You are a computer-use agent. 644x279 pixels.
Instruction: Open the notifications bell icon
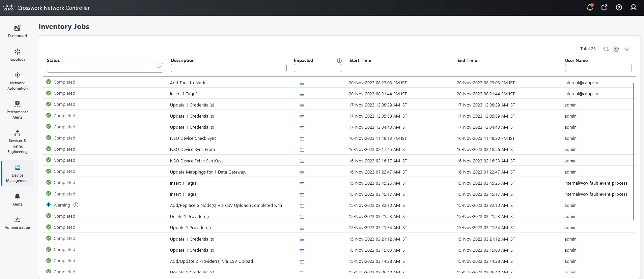pyautogui.click(x=590, y=7)
